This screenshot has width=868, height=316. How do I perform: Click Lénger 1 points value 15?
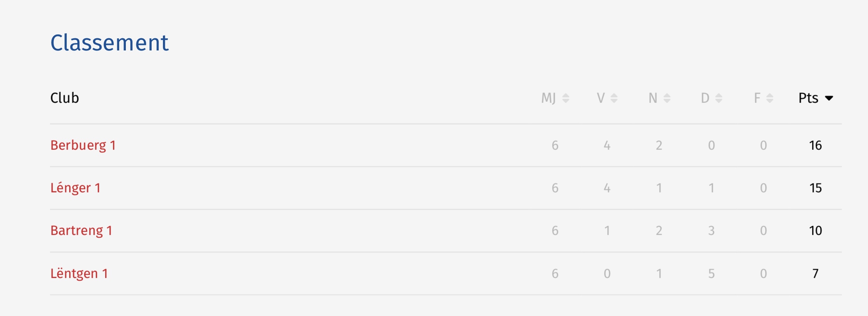[x=815, y=188]
